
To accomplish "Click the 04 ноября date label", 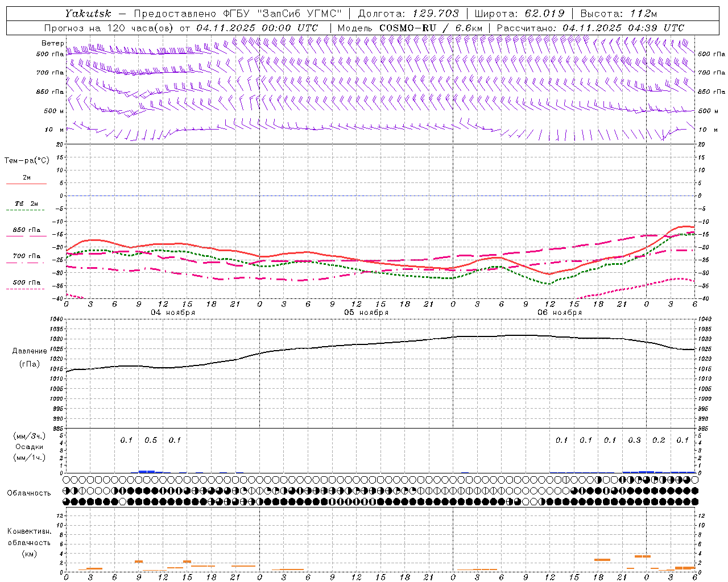I will click(173, 313).
